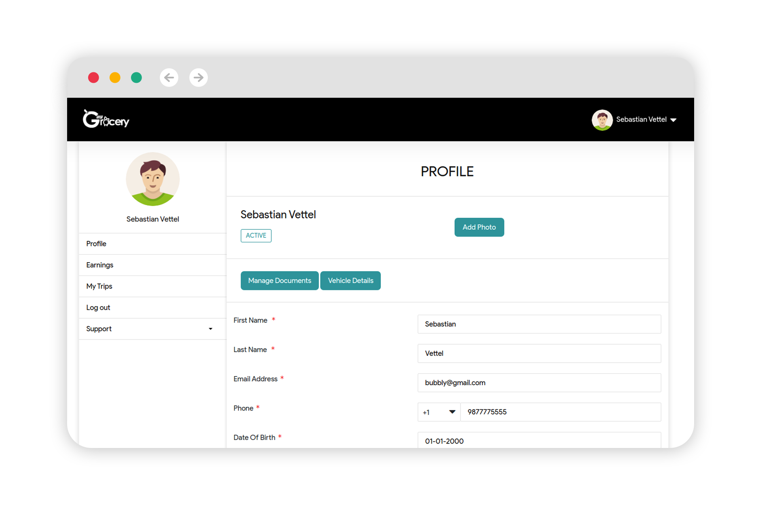Open the Profile menu item
The height and width of the screenshot is (532, 777).
[x=96, y=244]
